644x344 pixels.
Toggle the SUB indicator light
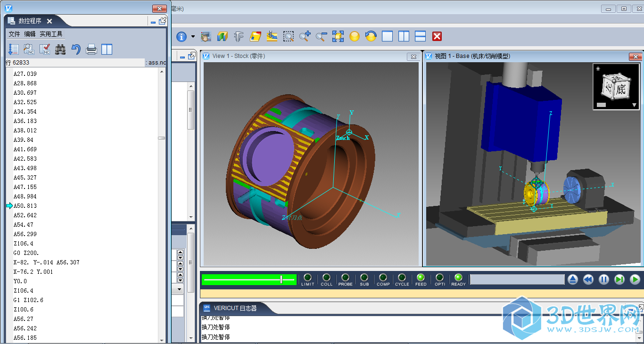[x=364, y=278]
